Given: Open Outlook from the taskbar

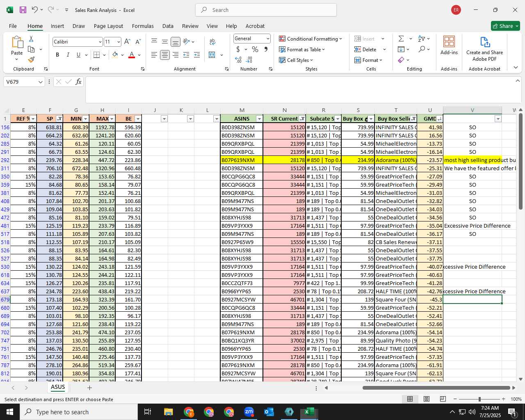Looking at the screenshot, I should 269,412.
